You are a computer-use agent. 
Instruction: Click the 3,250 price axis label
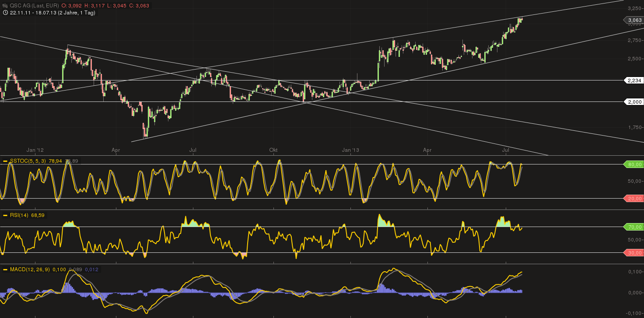tap(634, 8)
